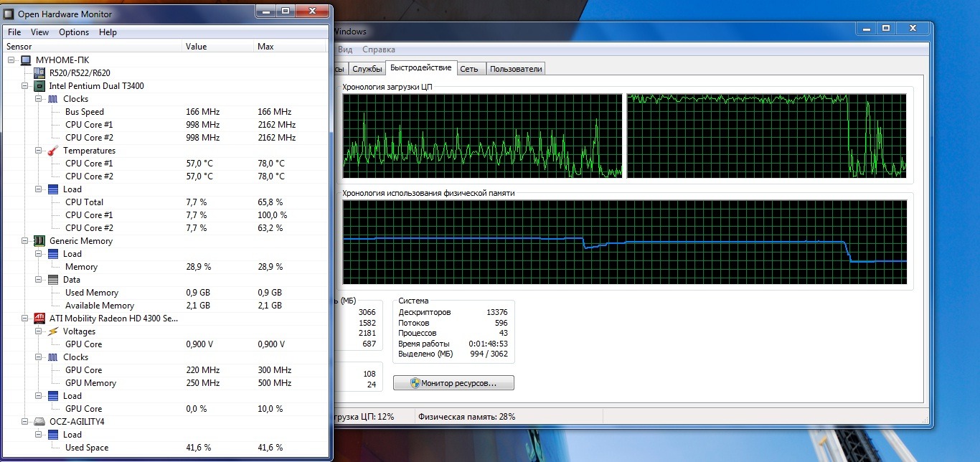Click the ATI Mobility Radeon icon
The width and height of the screenshot is (980, 462).
39,319
